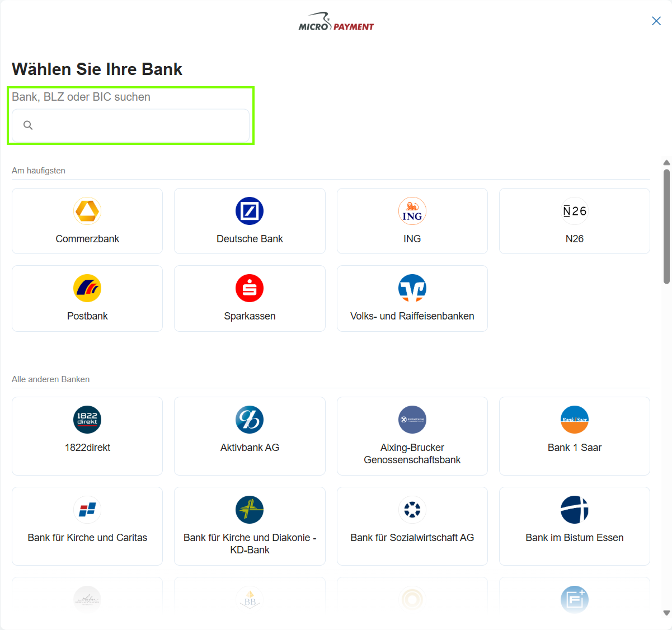The width and height of the screenshot is (672, 630).
Task: Choose the Deutsche Bank logo icon
Action: (250, 211)
